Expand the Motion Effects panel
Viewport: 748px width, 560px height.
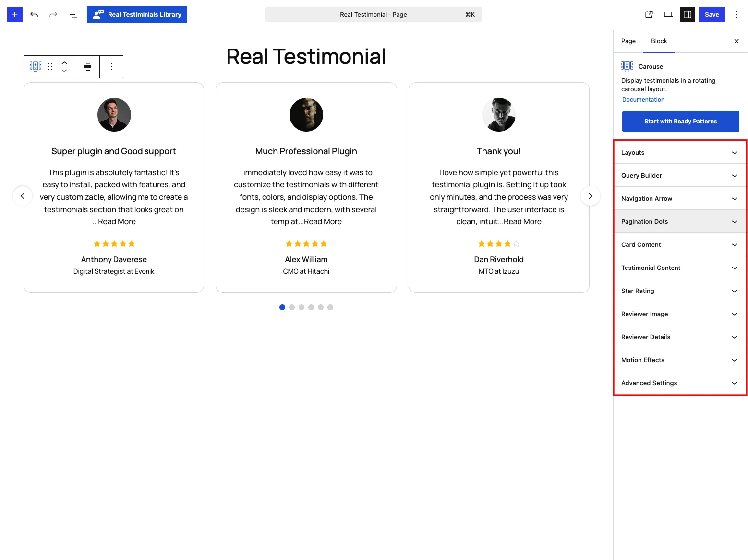tap(680, 360)
